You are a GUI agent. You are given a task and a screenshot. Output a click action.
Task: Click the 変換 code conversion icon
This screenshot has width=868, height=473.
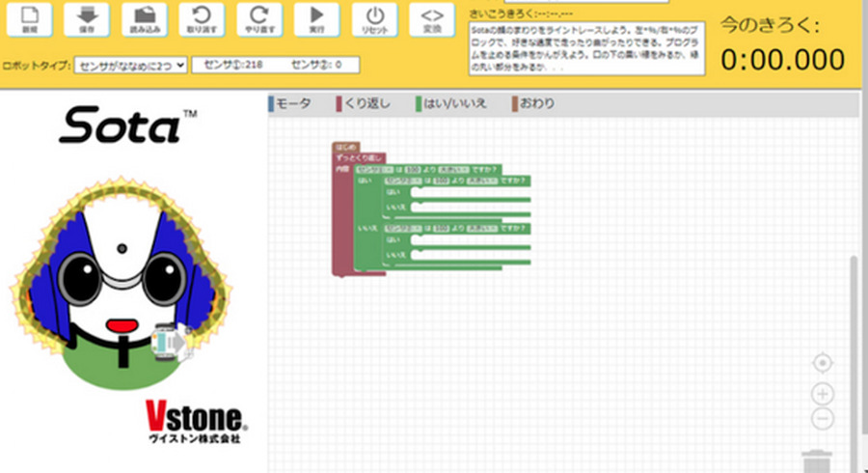(433, 19)
